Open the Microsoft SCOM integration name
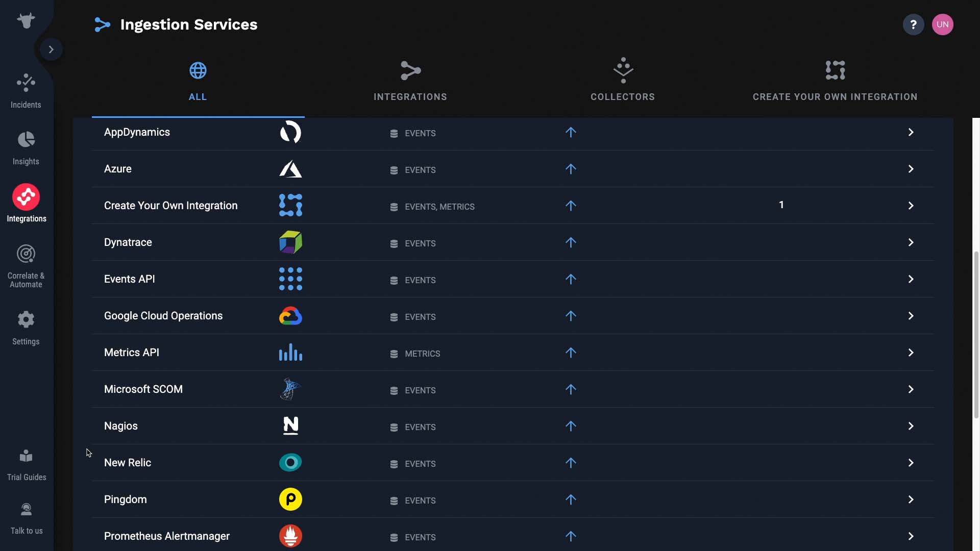 click(x=143, y=389)
